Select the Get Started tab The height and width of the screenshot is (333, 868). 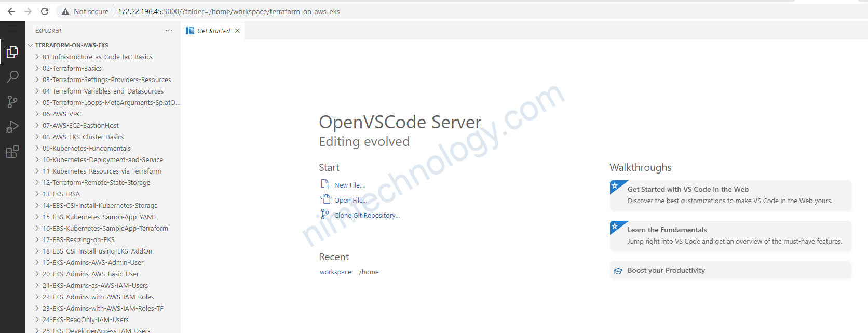pos(213,31)
